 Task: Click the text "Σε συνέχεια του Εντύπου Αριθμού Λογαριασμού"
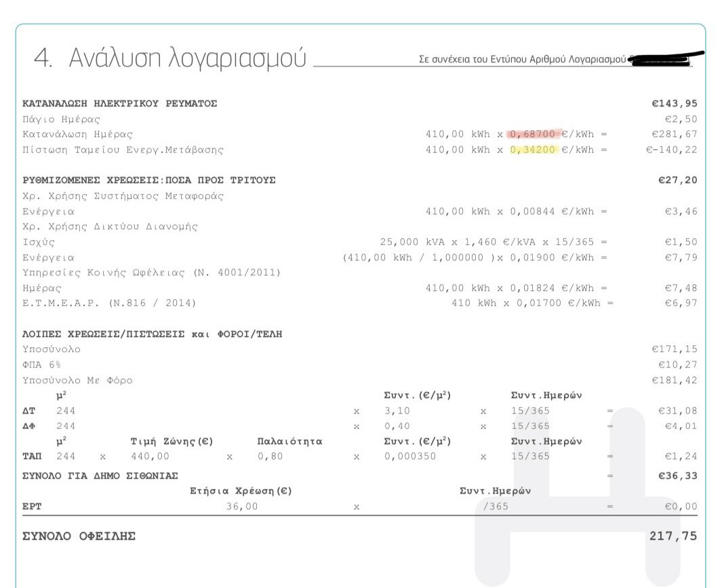pyautogui.click(x=522, y=59)
